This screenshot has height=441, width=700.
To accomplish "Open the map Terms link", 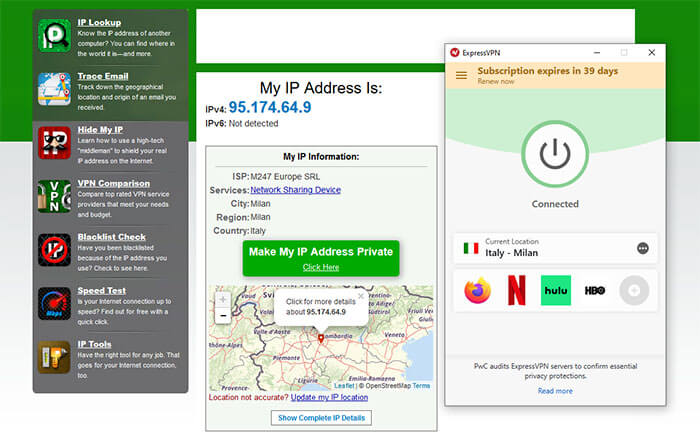I will click(421, 386).
